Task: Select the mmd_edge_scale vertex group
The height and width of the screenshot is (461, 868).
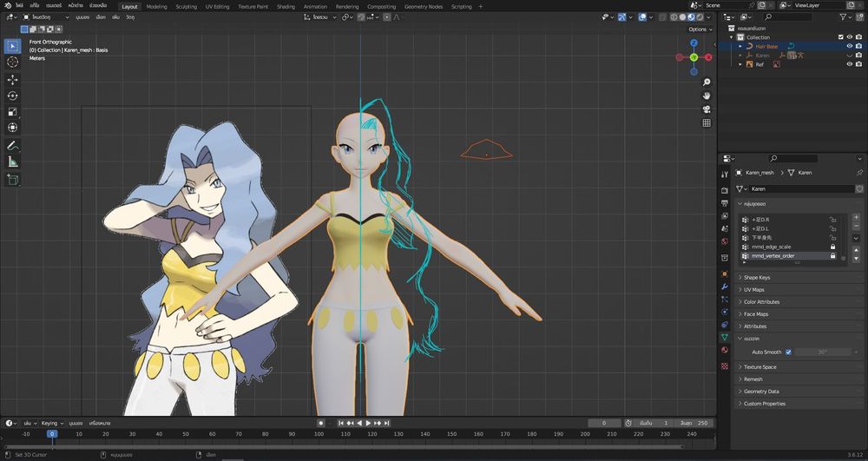Action: (771, 247)
